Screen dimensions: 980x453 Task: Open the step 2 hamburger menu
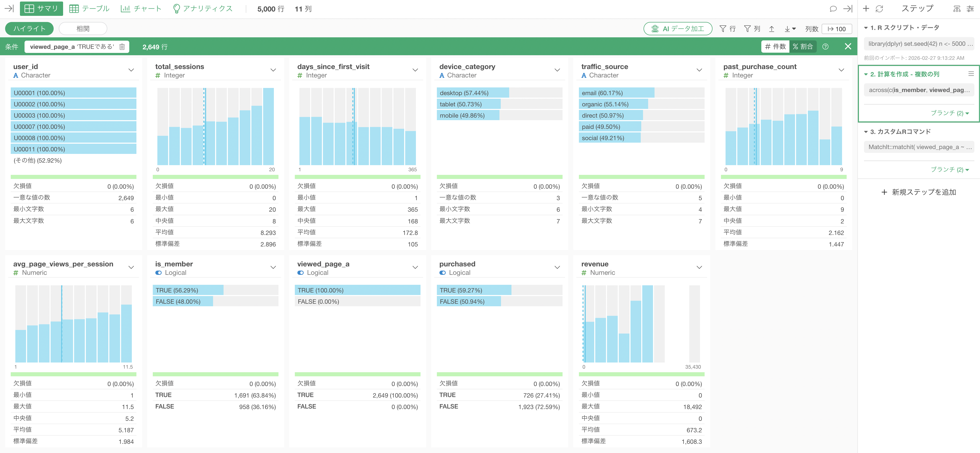971,74
